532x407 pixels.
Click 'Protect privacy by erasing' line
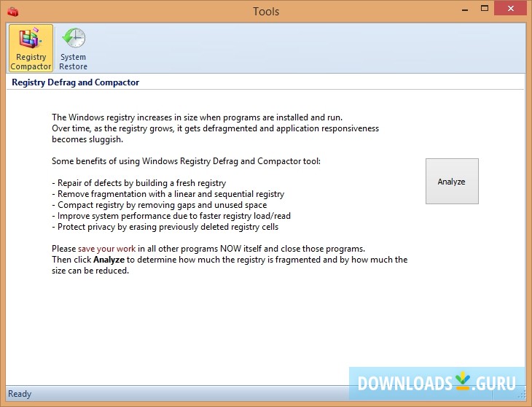[x=165, y=227]
